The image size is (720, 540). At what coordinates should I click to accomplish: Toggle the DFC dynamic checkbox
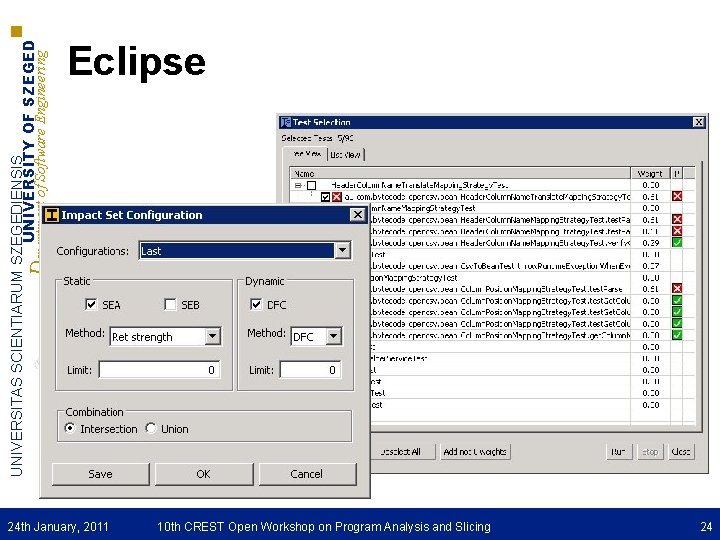(256, 304)
